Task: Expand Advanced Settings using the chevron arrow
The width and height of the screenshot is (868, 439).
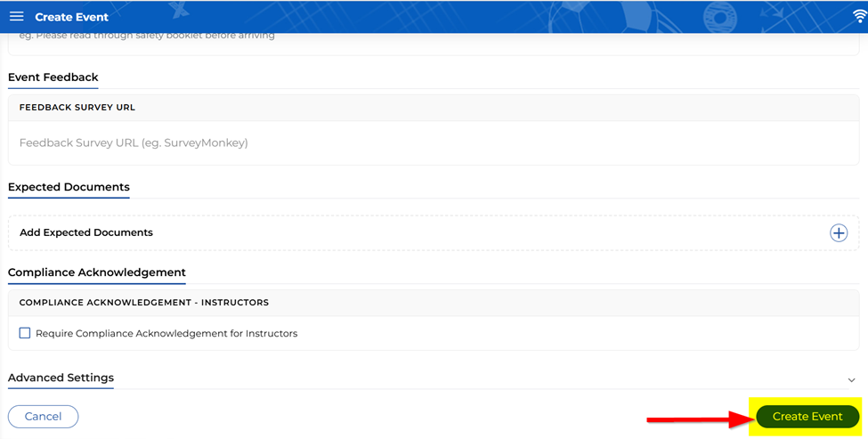Action: 851,379
